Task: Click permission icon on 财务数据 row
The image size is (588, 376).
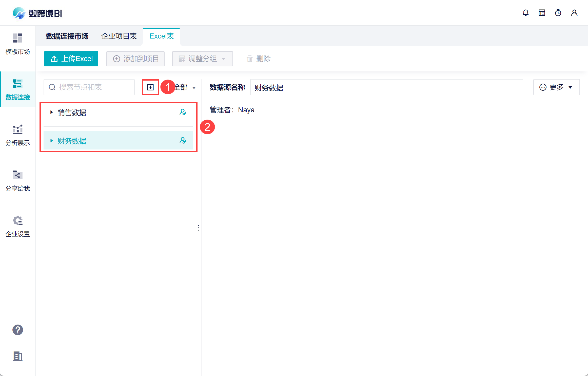Action: pyautogui.click(x=183, y=141)
